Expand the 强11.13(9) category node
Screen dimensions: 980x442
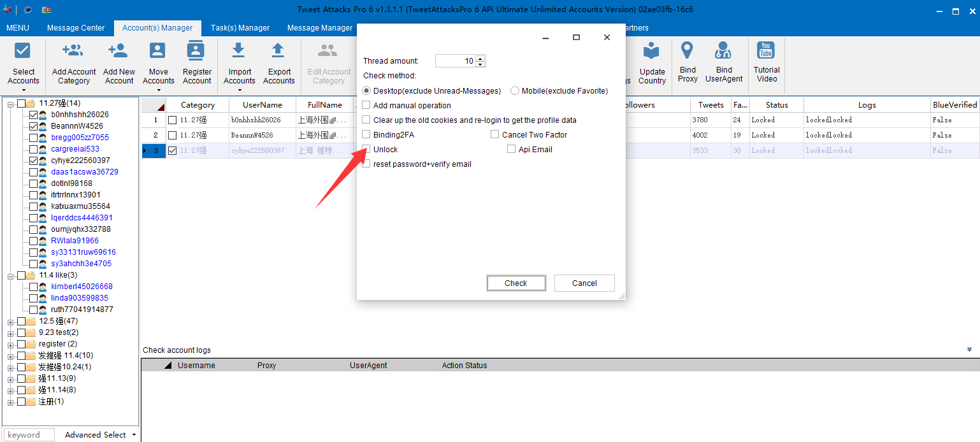coord(11,379)
